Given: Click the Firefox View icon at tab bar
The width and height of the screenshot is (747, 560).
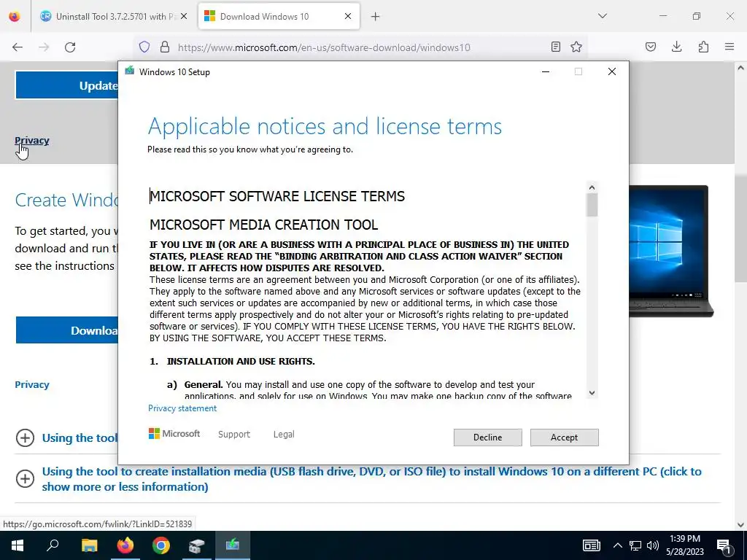Looking at the screenshot, I should 15,16.
